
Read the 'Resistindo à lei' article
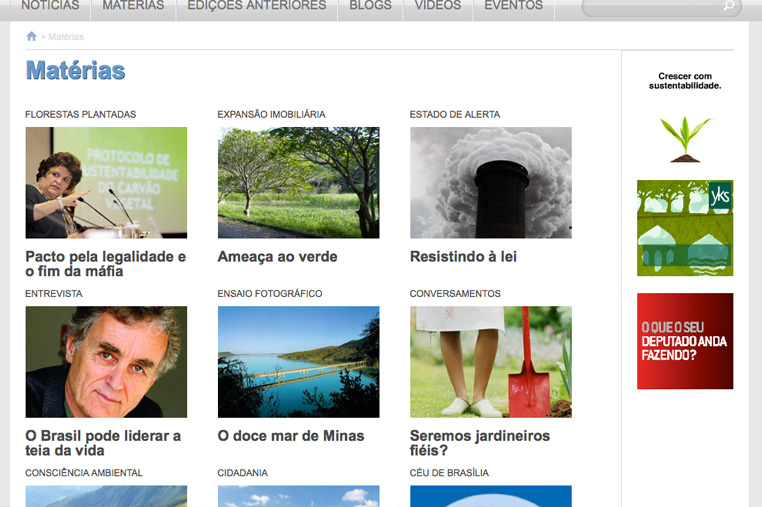(463, 257)
